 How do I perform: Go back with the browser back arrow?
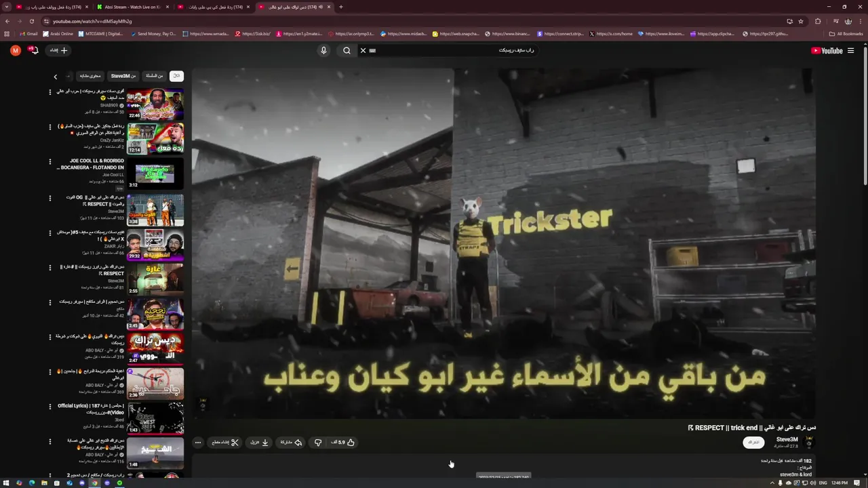(x=7, y=21)
